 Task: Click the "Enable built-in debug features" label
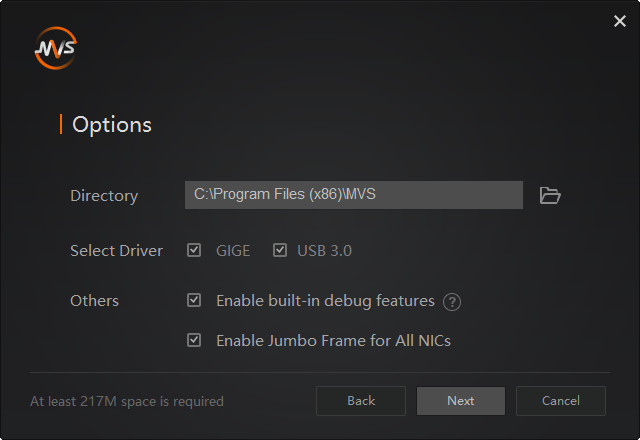click(x=325, y=301)
